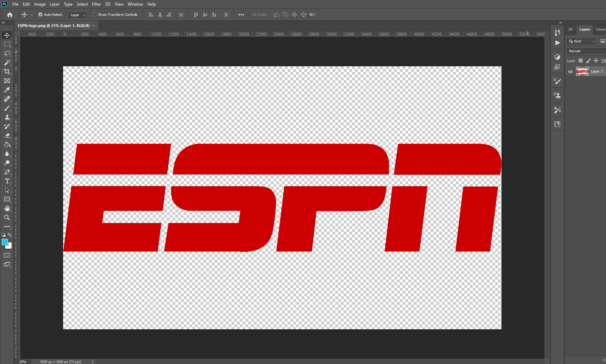This screenshot has width=606, height=364.
Task: Open Move tool preset picker arrow
Action: [x=32, y=15]
